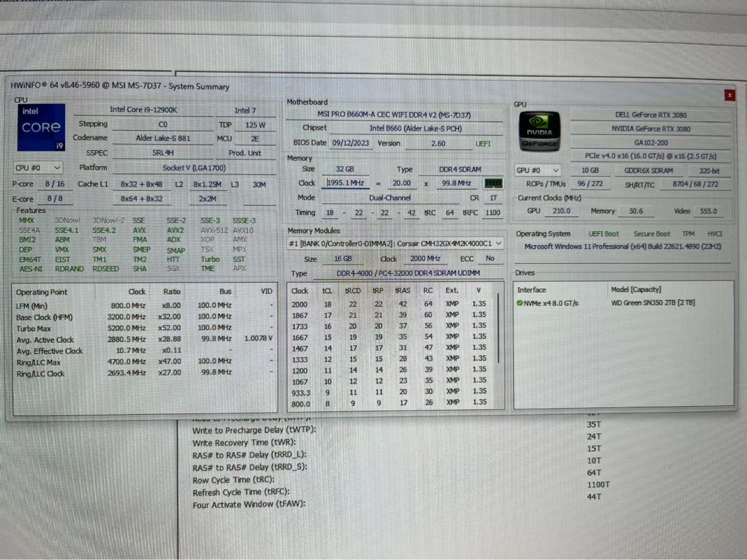Click the Intel Core i9 logo
This screenshot has width=747, height=560.
41,127
